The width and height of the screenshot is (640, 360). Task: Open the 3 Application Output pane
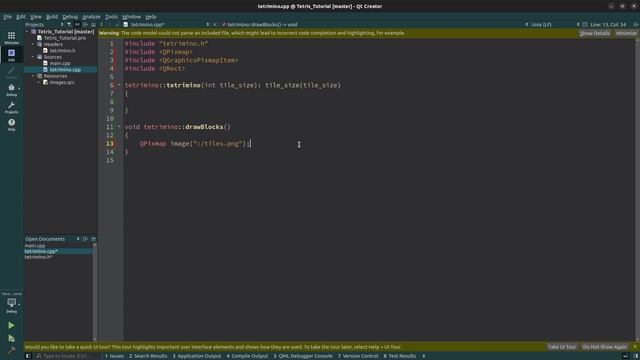[x=197, y=356]
